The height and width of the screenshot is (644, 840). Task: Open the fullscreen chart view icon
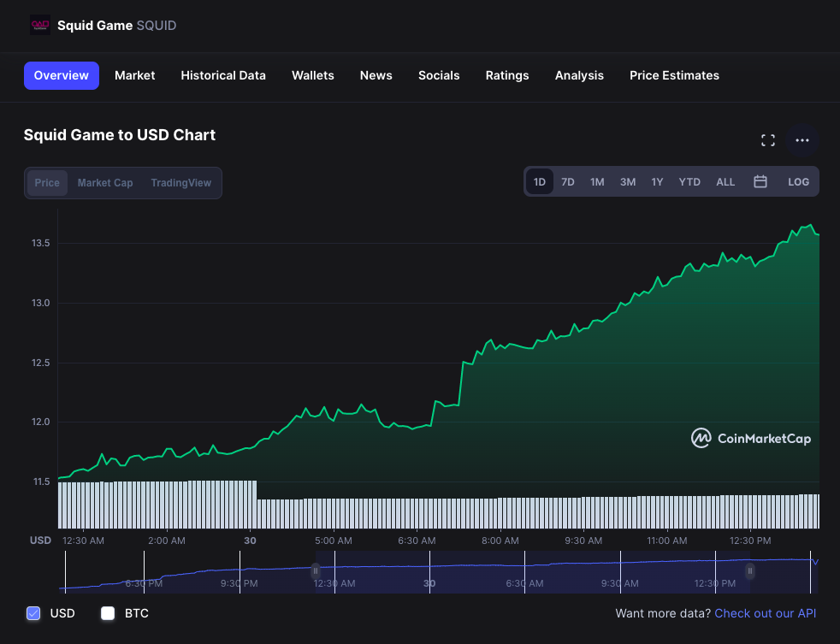768,140
